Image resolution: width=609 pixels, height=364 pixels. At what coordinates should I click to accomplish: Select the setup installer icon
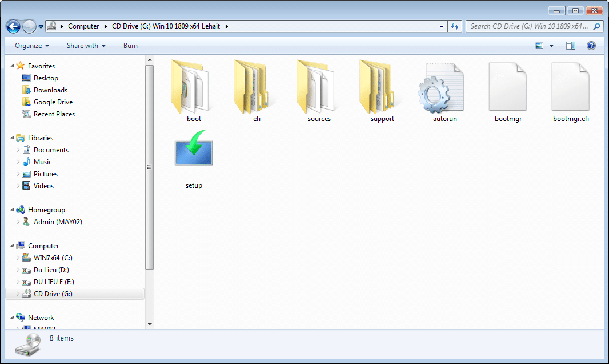point(194,148)
